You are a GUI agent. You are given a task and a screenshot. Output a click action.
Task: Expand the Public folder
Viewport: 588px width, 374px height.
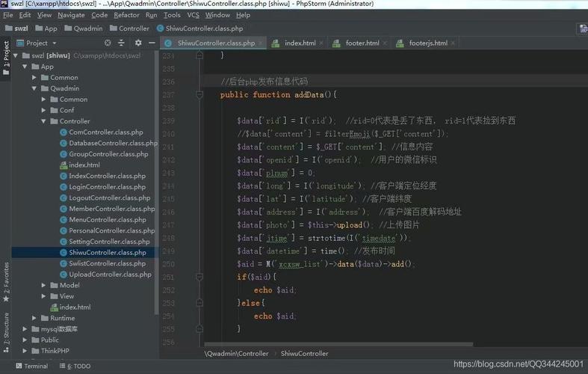(25, 340)
